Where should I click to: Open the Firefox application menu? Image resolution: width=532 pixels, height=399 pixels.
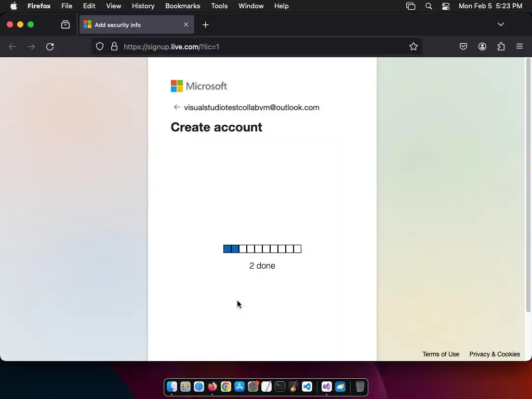(x=520, y=46)
